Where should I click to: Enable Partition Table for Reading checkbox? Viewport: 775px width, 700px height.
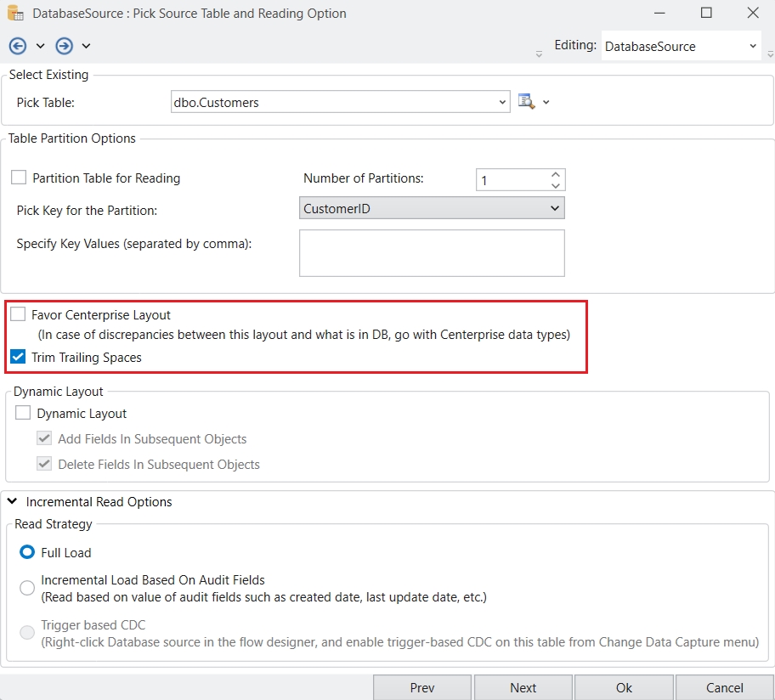click(19, 178)
